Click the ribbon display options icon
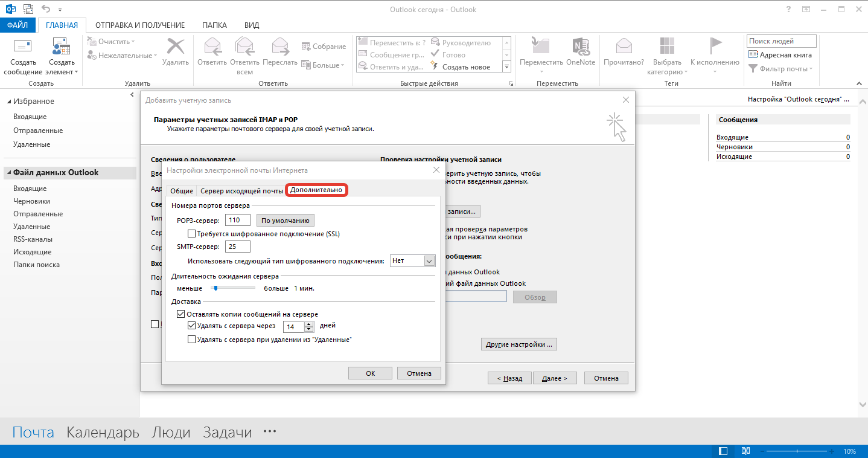The image size is (868, 458). click(806, 9)
